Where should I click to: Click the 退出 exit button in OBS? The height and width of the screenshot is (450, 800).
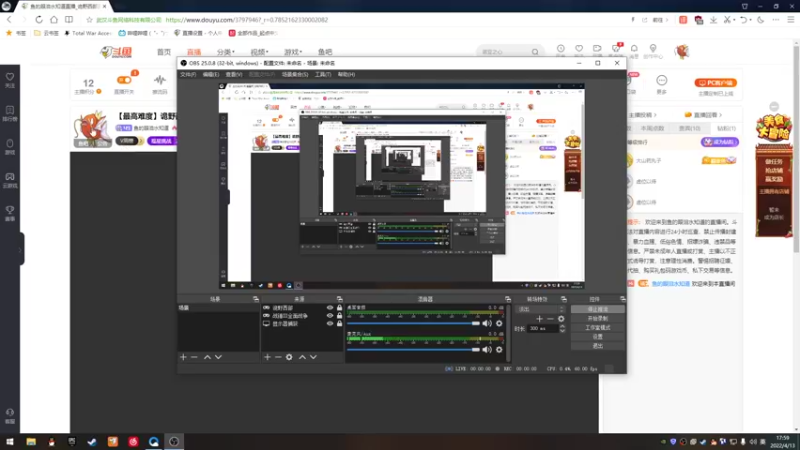[x=597, y=346]
